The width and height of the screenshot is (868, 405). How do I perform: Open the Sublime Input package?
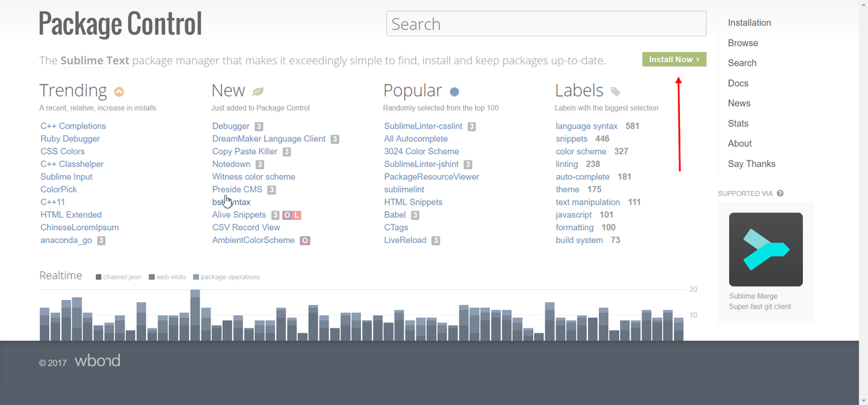pyautogui.click(x=67, y=177)
